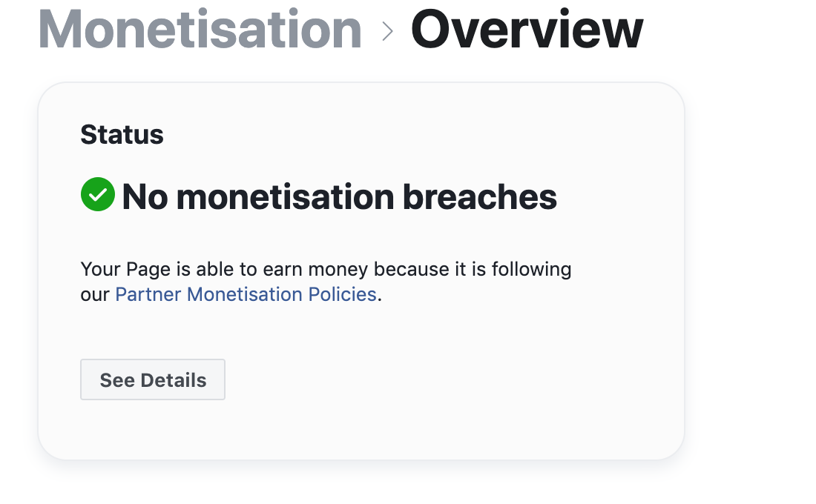816x504 pixels.
Task: Select the Status card heading
Action: (122, 135)
